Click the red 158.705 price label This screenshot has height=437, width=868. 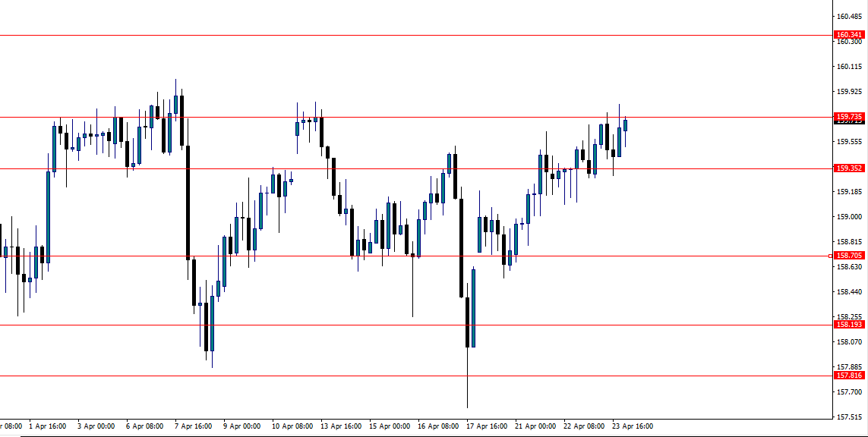click(849, 256)
